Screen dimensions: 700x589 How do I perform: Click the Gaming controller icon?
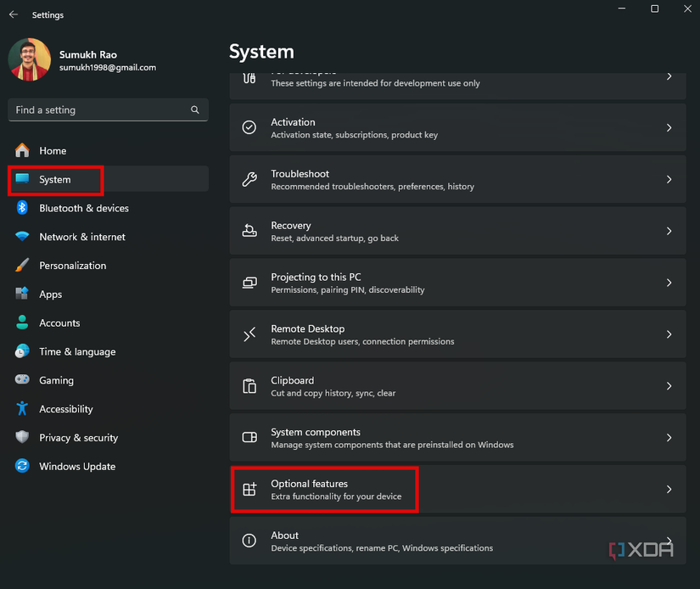click(22, 379)
